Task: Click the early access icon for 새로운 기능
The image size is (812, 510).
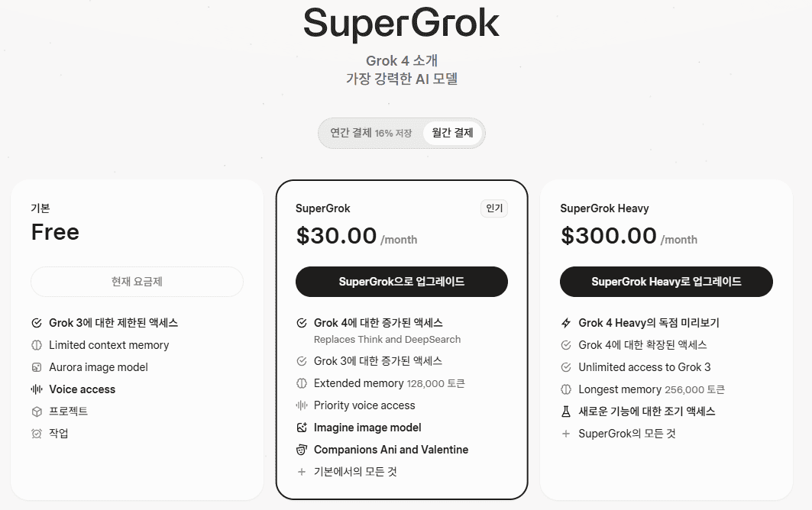Action: point(565,412)
